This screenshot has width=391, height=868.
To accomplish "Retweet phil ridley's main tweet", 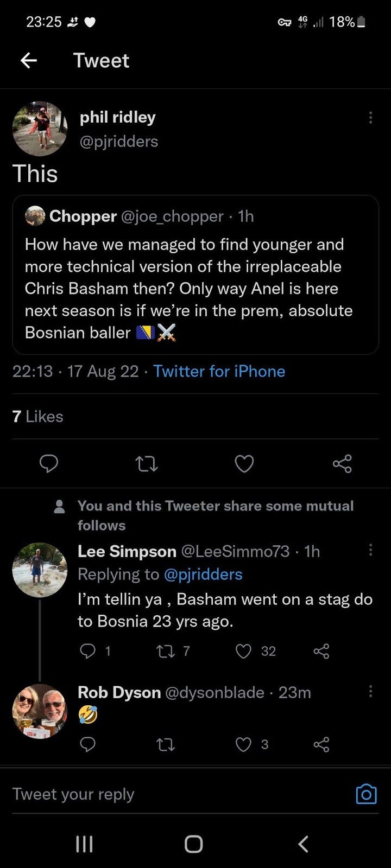I will click(x=146, y=464).
